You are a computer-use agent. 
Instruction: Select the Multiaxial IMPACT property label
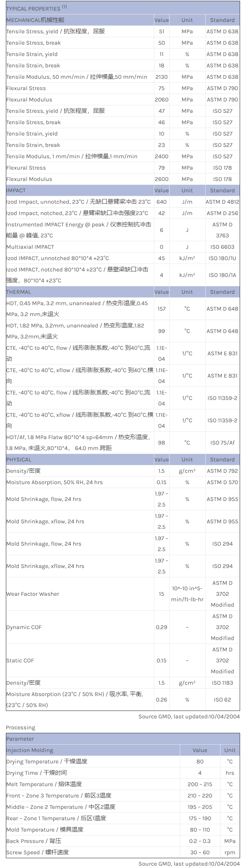[30, 247]
